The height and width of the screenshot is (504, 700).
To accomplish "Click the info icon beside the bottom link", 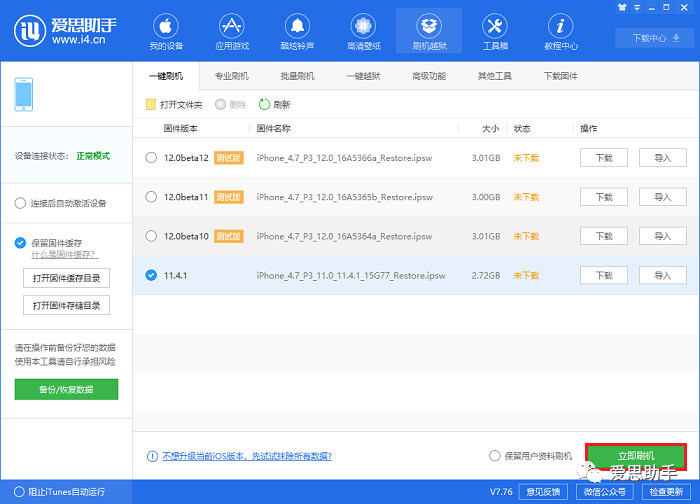I will [x=152, y=456].
